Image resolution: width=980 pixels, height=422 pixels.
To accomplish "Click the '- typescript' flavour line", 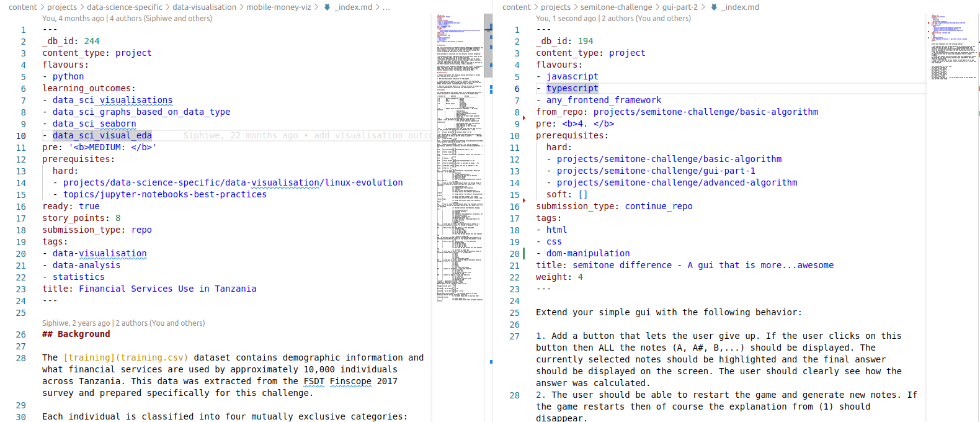I will [567, 88].
